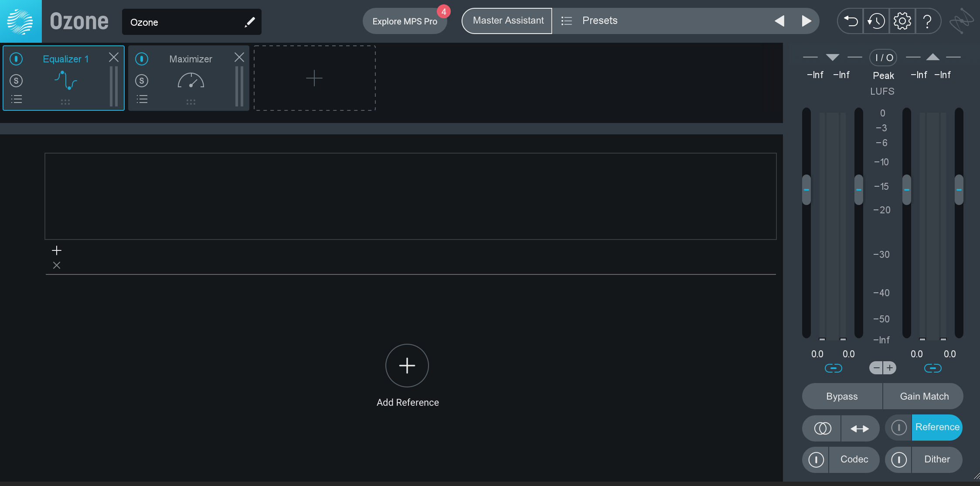Select the Maximizer gauge icon
Viewport: 980px width, 486px height.
coord(191,80)
